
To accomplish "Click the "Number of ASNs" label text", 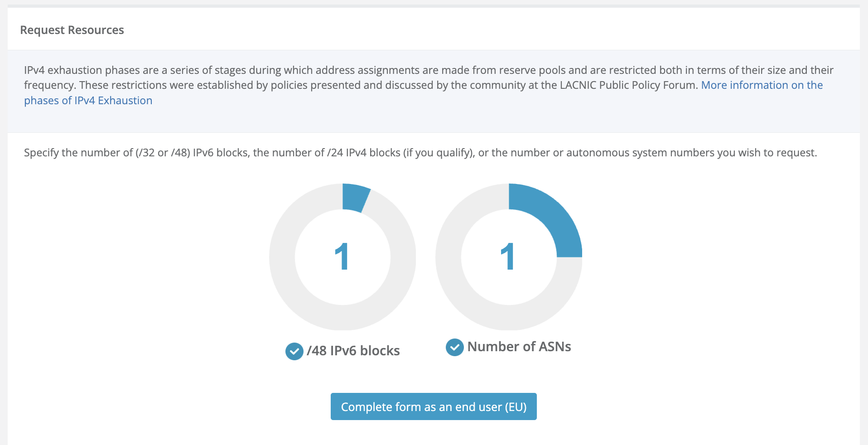I will (x=519, y=347).
